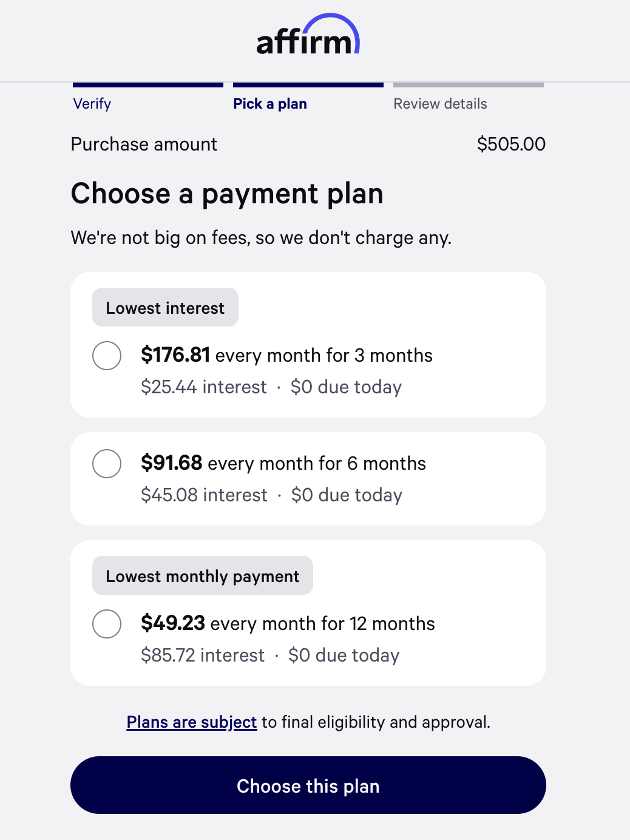Select the 6 months plan radio button
Image resolution: width=630 pixels, height=840 pixels.
107,464
